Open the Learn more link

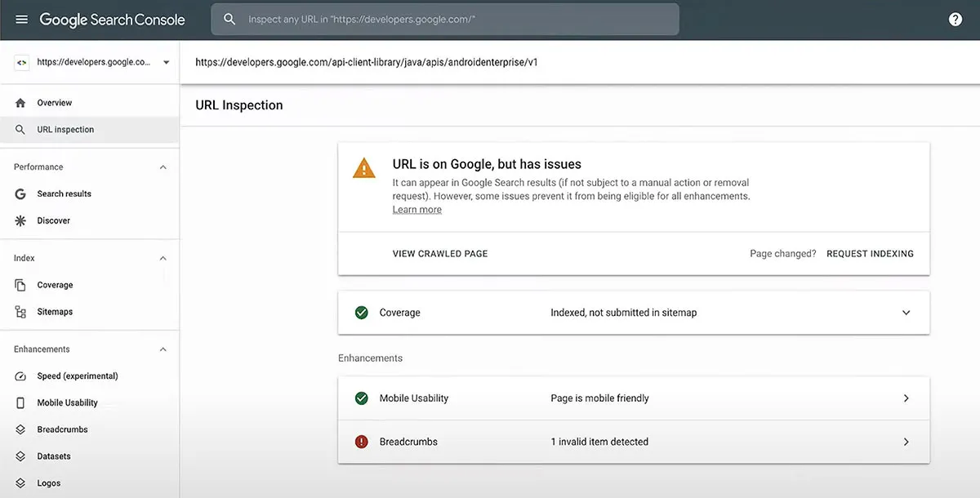[416, 209]
